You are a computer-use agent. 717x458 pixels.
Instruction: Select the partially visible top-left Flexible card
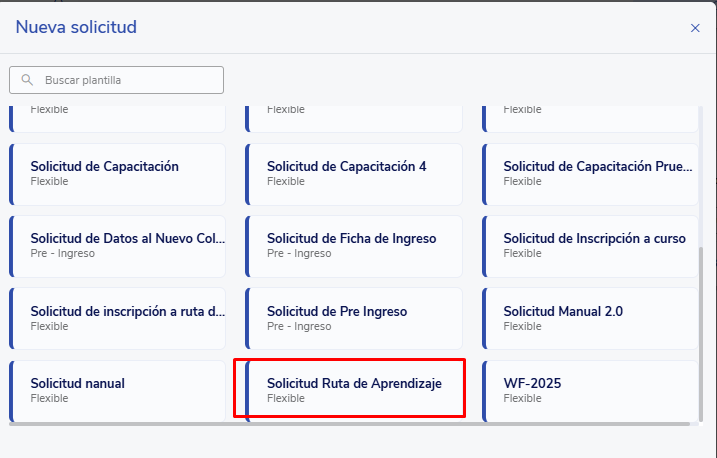point(118,115)
